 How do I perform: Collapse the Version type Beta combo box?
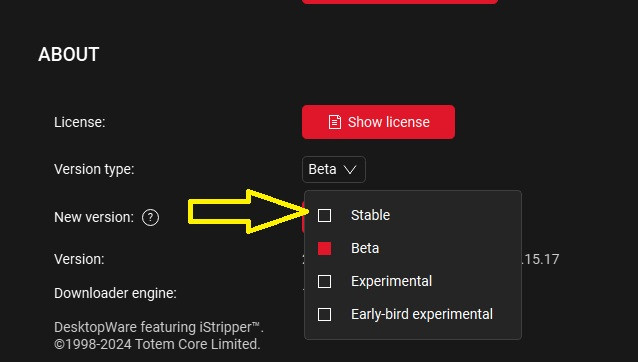coord(334,169)
